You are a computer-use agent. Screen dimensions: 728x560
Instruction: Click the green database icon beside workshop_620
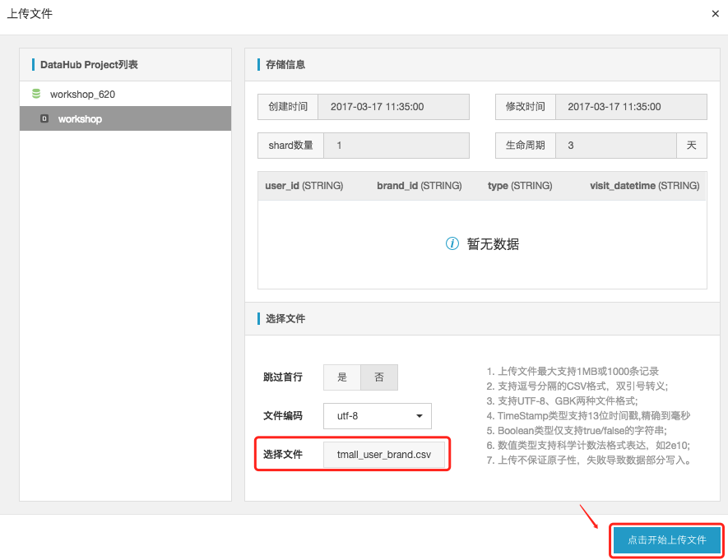point(36,94)
